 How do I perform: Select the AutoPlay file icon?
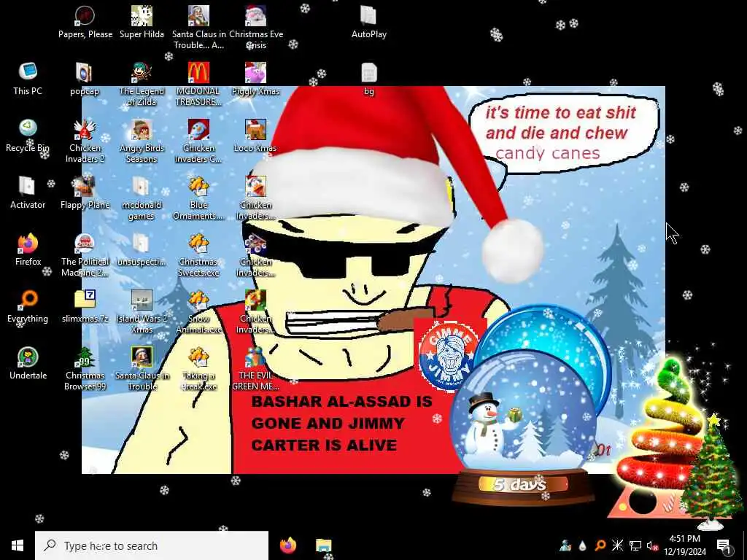coord(368,23)
